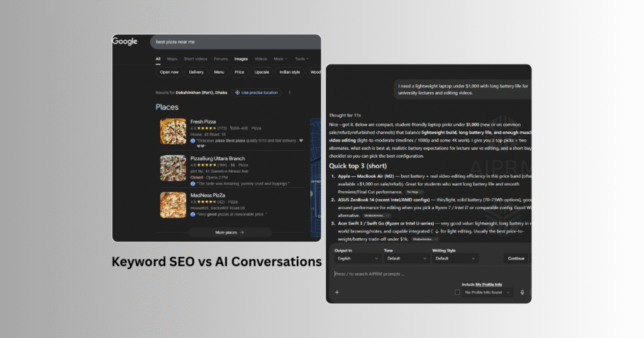Click the Use precise location button
This screenshot has width=644, height=338.
coord(256,92)
